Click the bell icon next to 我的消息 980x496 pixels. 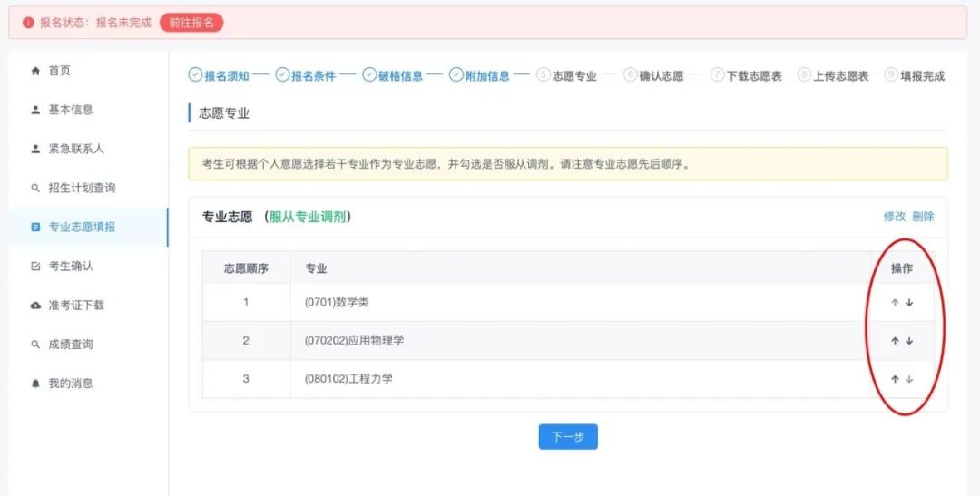[35, 384]
